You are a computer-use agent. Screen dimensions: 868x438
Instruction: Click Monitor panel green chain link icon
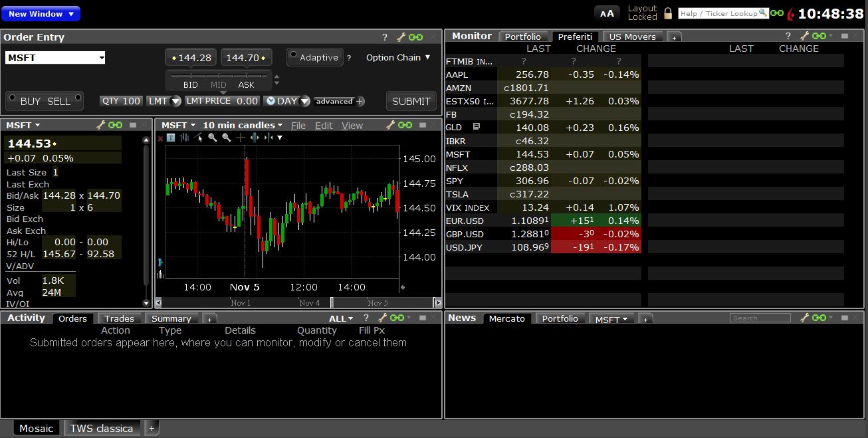[x=819, y=36]
